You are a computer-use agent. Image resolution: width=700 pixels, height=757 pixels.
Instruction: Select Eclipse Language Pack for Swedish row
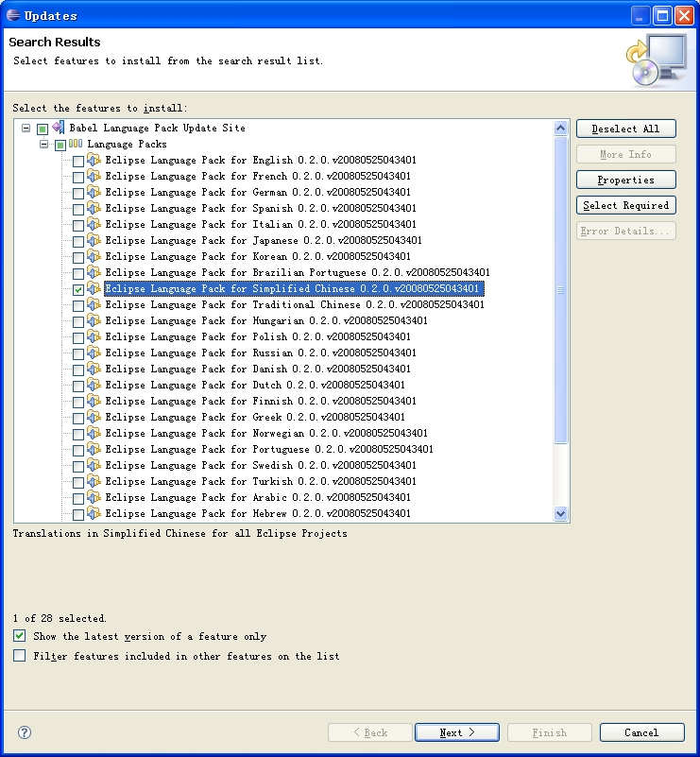[x=261, y=465]
